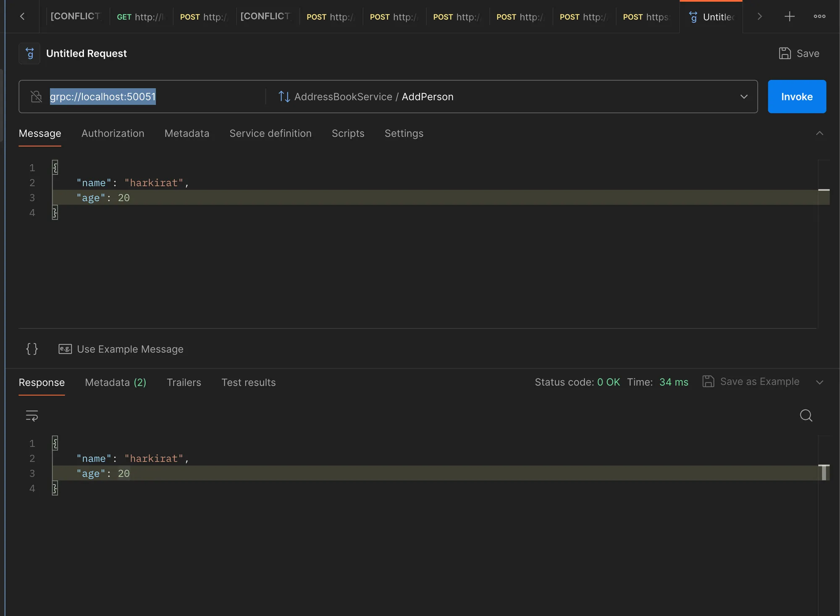Image resolution: width=840 pixels, height=616 pixels.
Task: Expand the Save as Example dropdown chevron
Action: pos(819,382)
